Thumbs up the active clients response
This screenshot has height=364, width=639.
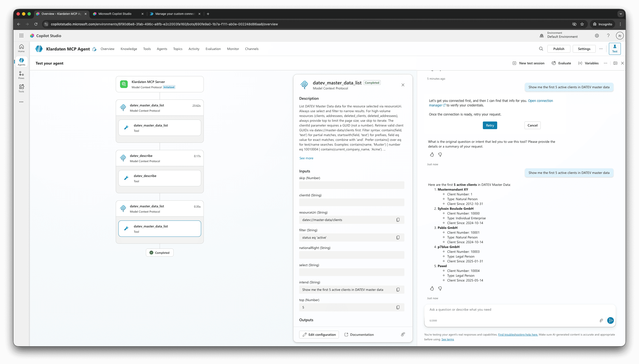click(432, 288)
